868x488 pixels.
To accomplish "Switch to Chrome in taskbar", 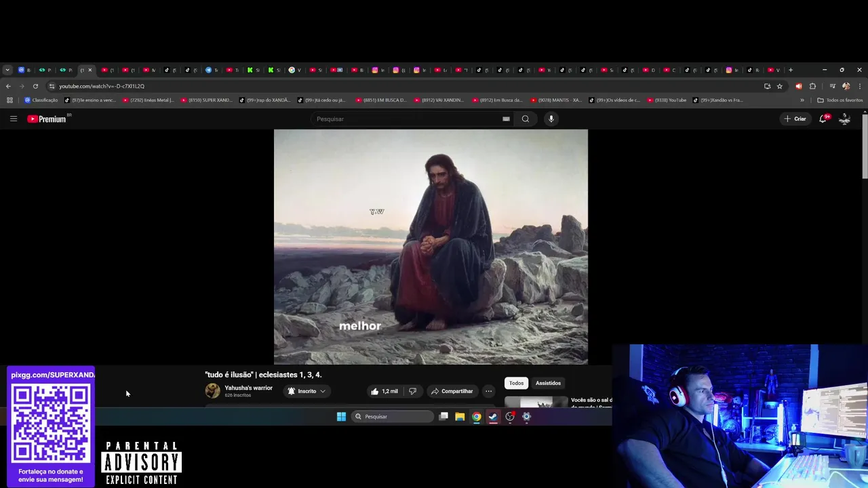I will [x=477, y=416].
